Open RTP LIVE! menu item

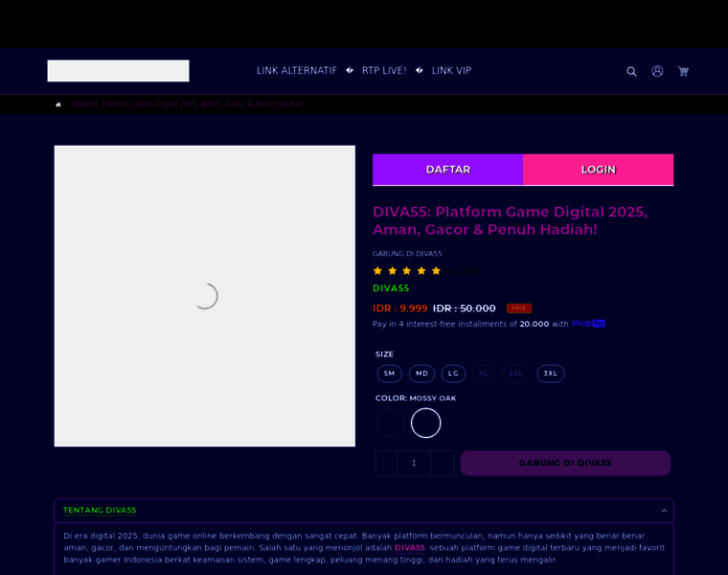(x=384, y=71)
